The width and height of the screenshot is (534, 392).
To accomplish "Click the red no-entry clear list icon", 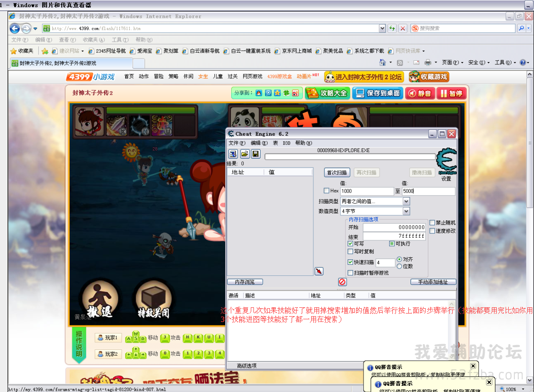I will [x=342, y=282].
